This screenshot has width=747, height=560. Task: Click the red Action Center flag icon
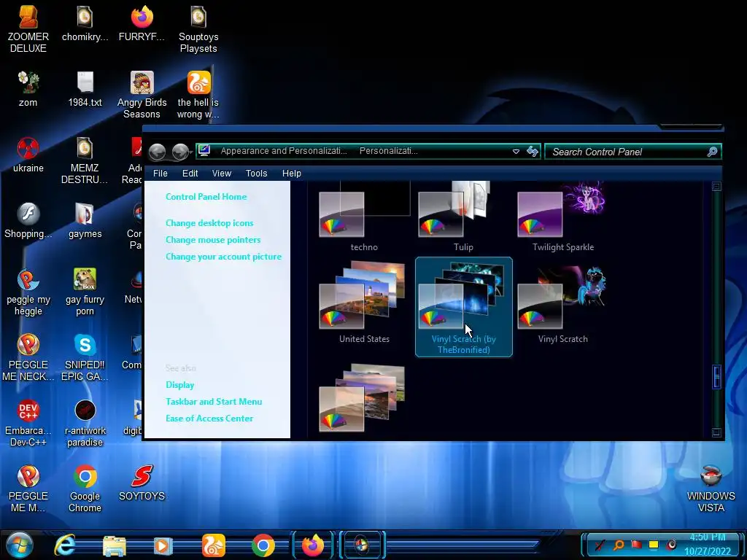[636, 544]
